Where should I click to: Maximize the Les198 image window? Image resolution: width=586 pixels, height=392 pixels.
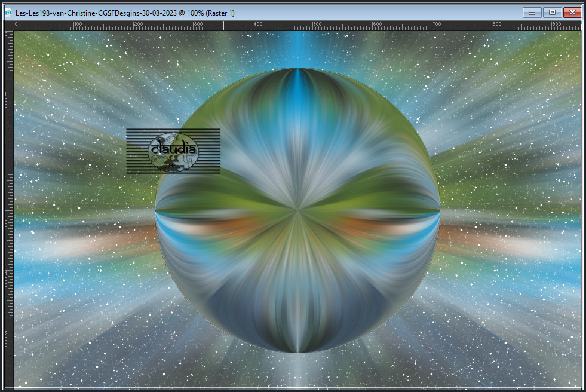552,13
